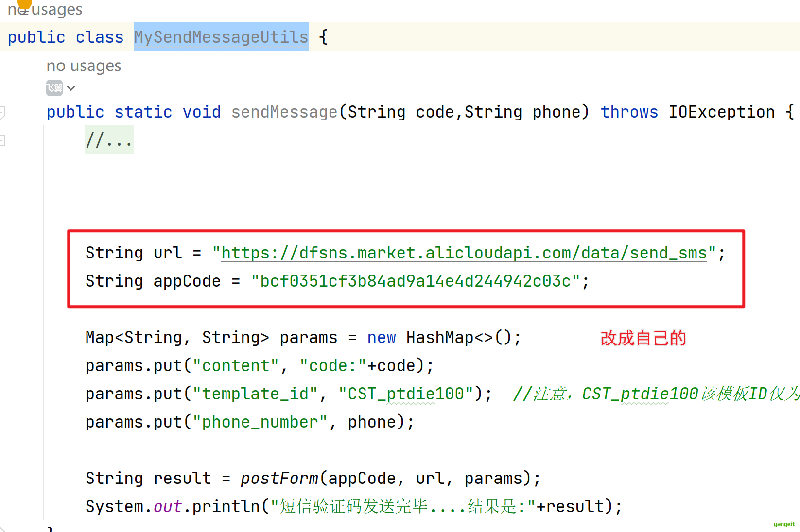Click the IOException in the throws clause
The image size is (800, 532).
tap(722, 112)
